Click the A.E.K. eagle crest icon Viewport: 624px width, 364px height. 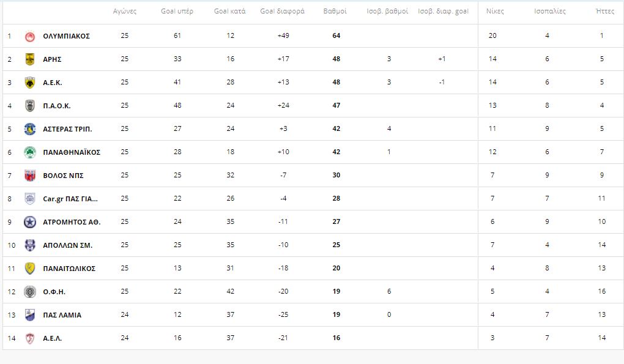point(30,83)
